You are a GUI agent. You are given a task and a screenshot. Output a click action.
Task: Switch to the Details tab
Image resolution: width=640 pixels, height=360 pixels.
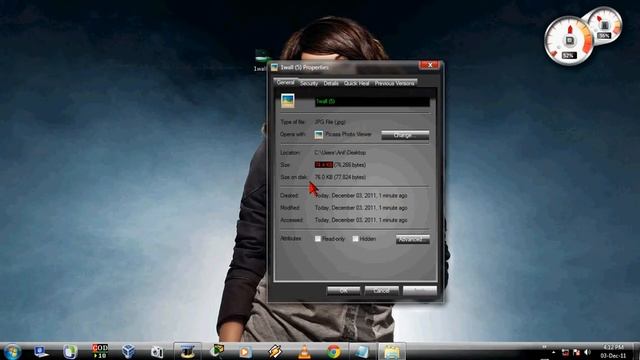331,83
